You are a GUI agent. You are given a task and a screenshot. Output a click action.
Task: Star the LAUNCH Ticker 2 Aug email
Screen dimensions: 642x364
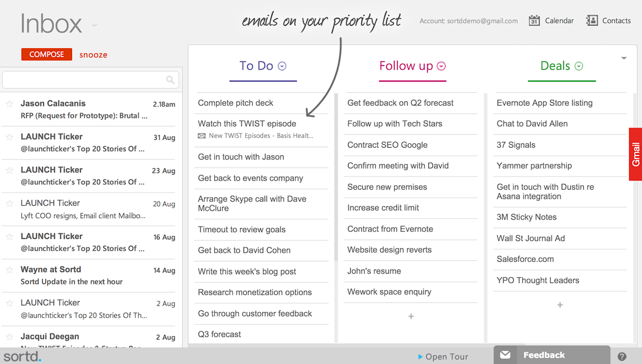pos(9,303)
